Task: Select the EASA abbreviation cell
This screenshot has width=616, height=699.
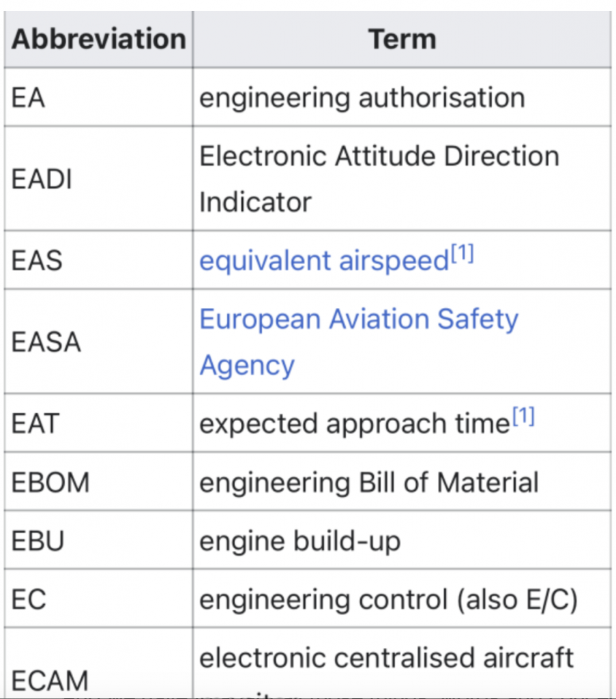Action: (x=98, y=341)
